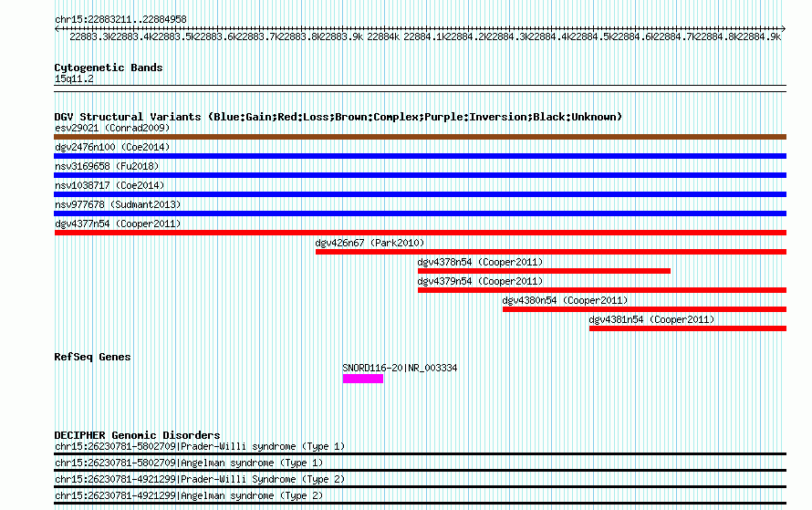Click the 22884.9k tick on the ruler
Image resolution: width=812 pixels, height=510 pixels.
point(760,36)
